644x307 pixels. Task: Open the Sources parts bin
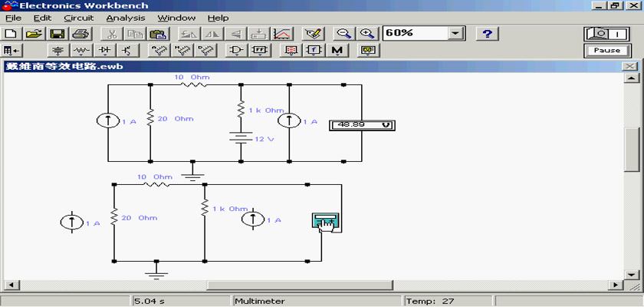point(59,51)
